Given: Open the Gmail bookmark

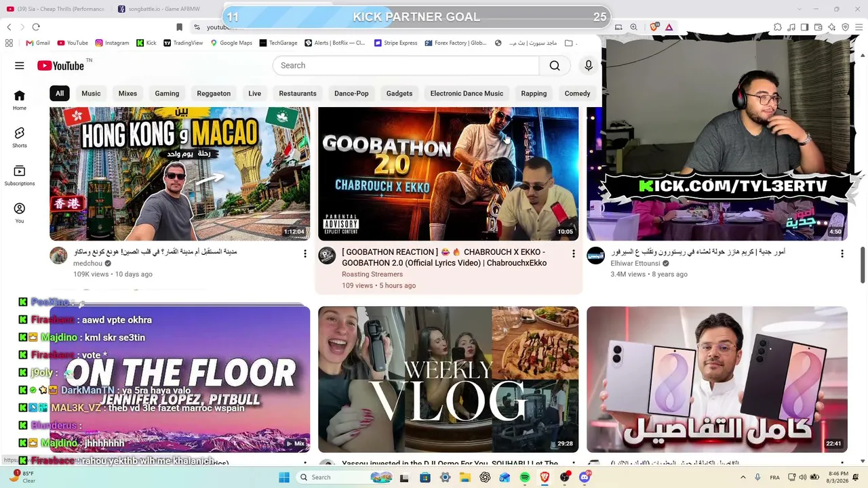Looking at the screenshot, I should [38, 43].
